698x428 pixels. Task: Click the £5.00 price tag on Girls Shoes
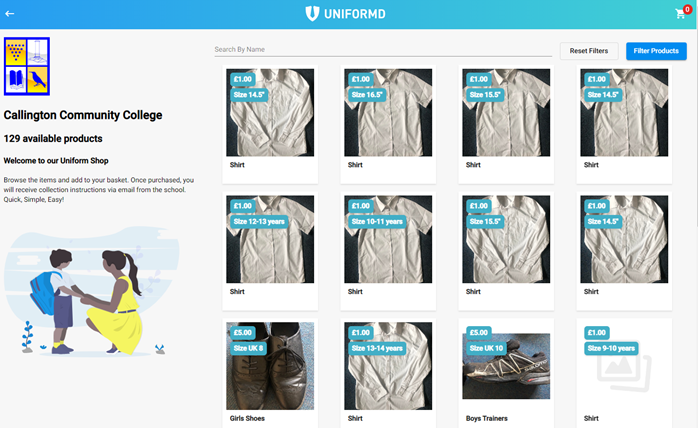[x=243, y=333]
